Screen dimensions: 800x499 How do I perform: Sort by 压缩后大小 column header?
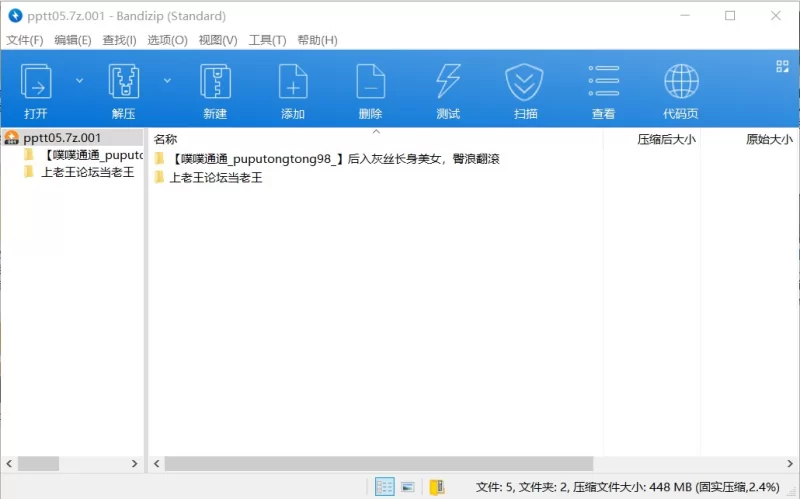pyautogui.click(x=666, y=139)
